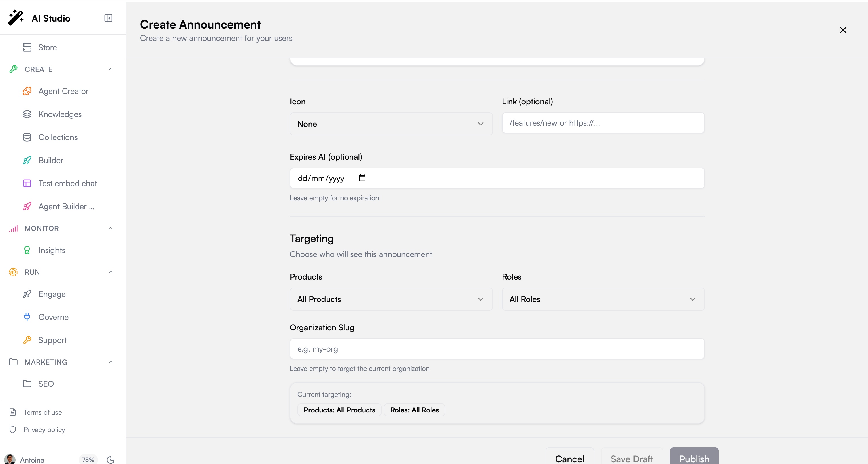Screen dimensions: 868x464
Task: Click the MONITOR signal bars icon
Action: click(x=14, y=229)
